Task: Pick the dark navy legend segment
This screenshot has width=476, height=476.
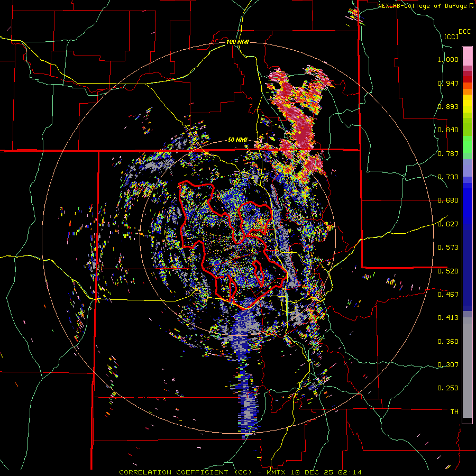Action: 467,270
